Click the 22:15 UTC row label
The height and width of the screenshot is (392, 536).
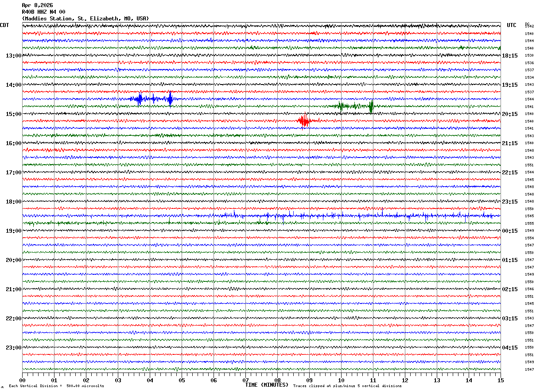[510, 172]
